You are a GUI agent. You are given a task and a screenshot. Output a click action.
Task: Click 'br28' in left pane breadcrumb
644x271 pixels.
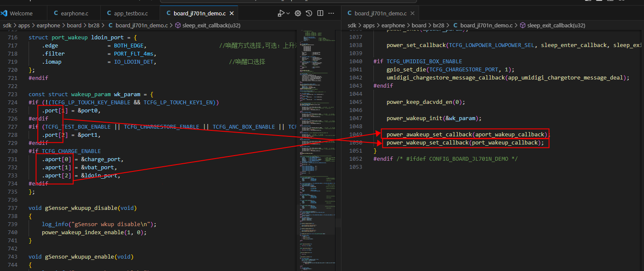click(x=93, y=25)
